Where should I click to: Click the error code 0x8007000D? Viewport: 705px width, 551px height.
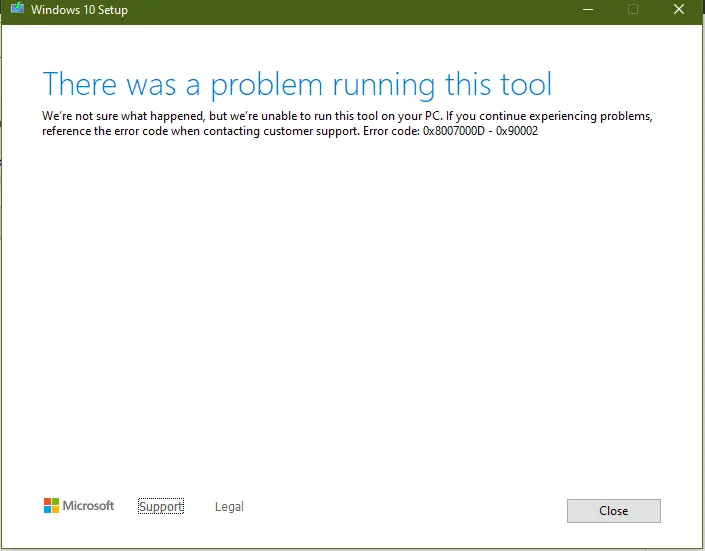pyautogui.click(x=454, y=131)
